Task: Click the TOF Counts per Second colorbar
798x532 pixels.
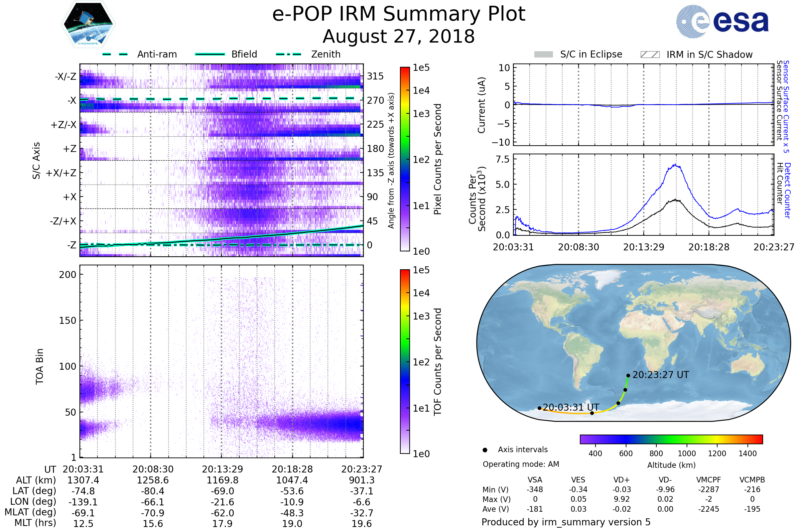Action: (405, 361)
